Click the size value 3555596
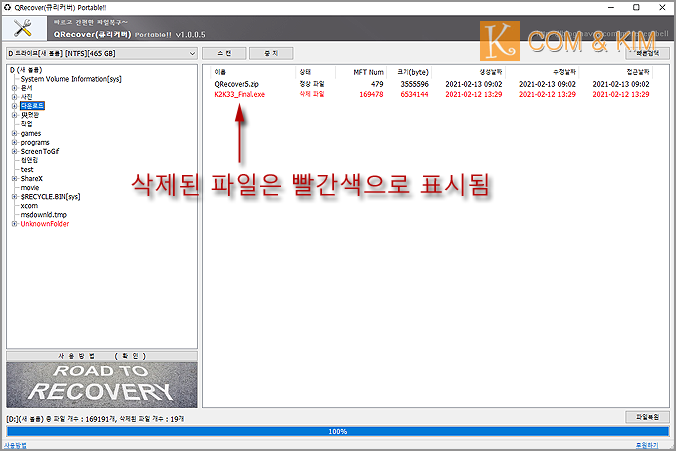 (x=414, y=84)
